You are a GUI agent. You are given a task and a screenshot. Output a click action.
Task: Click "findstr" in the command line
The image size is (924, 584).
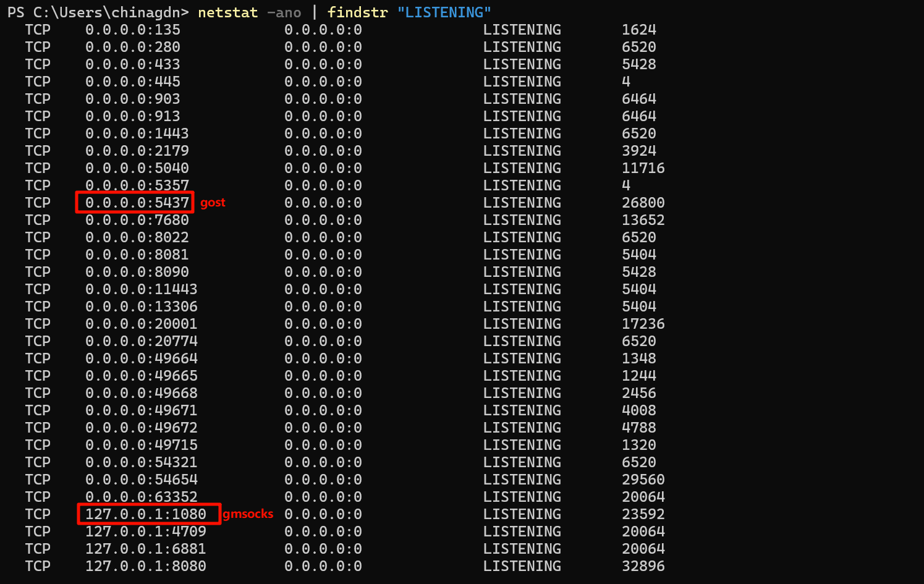tap(357, 12)
